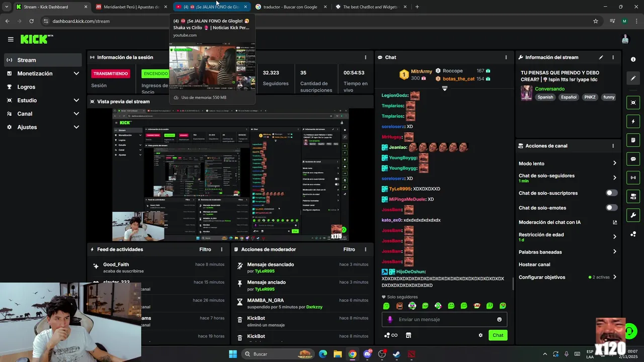Click TyLeR995 under Mensaje anclado
644x362 pixels.
click(265, 289)
